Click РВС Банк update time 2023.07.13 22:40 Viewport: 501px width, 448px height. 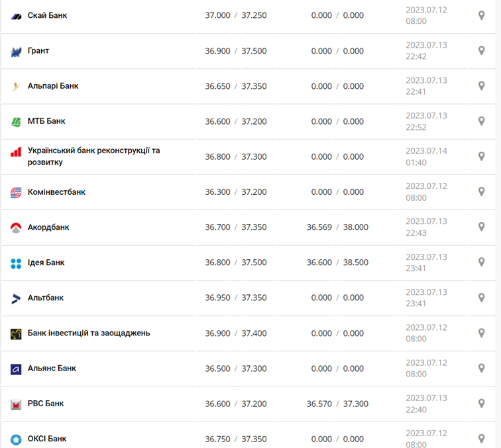[x=426, y=404]
